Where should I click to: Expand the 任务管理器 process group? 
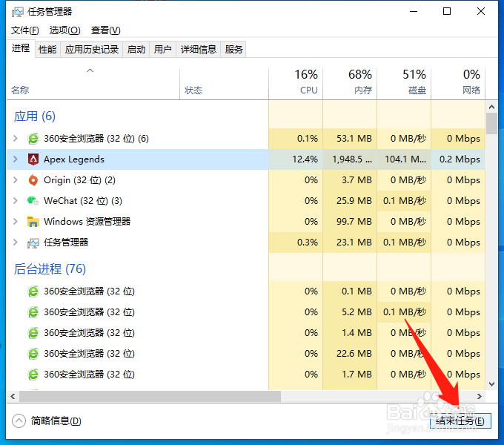coord(15,243)
